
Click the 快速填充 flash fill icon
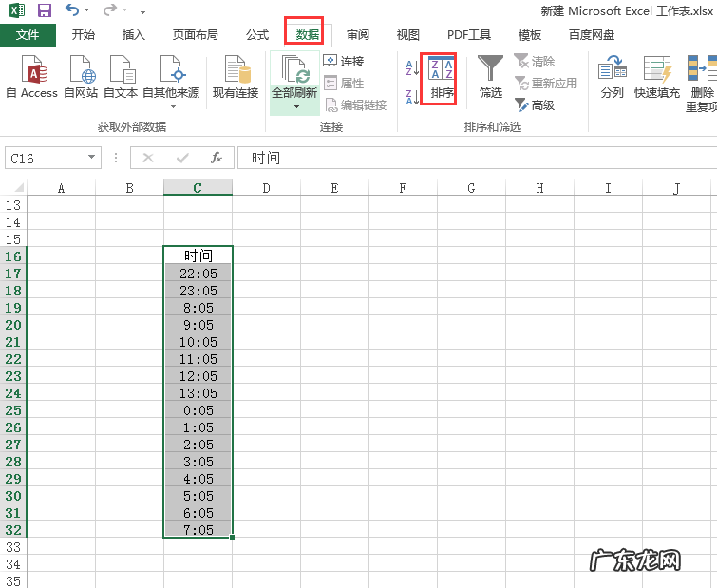657,68
